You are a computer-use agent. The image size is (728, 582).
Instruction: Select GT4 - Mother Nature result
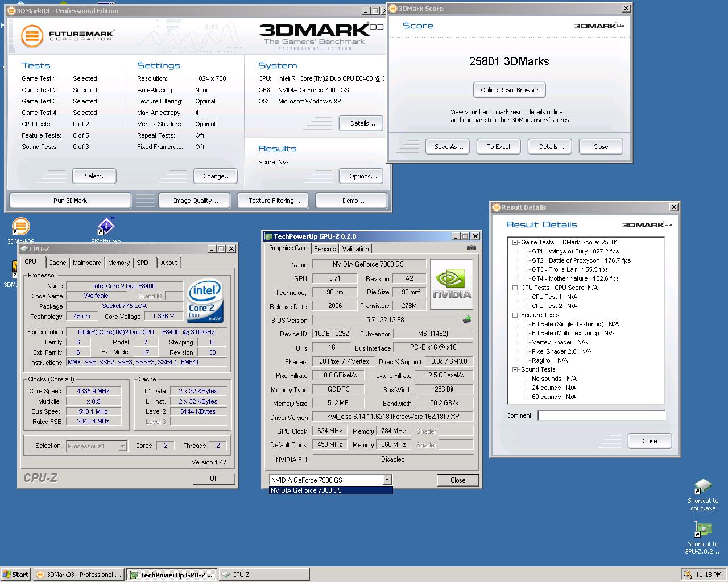pos(575,278)
